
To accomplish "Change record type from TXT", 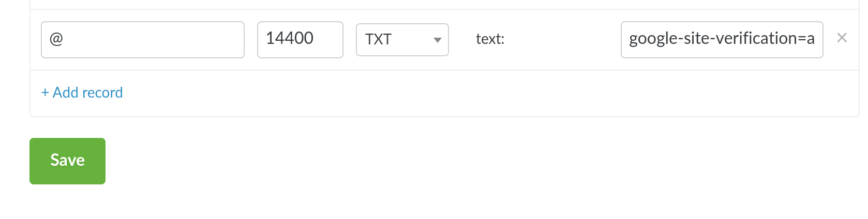I will 402,40.
